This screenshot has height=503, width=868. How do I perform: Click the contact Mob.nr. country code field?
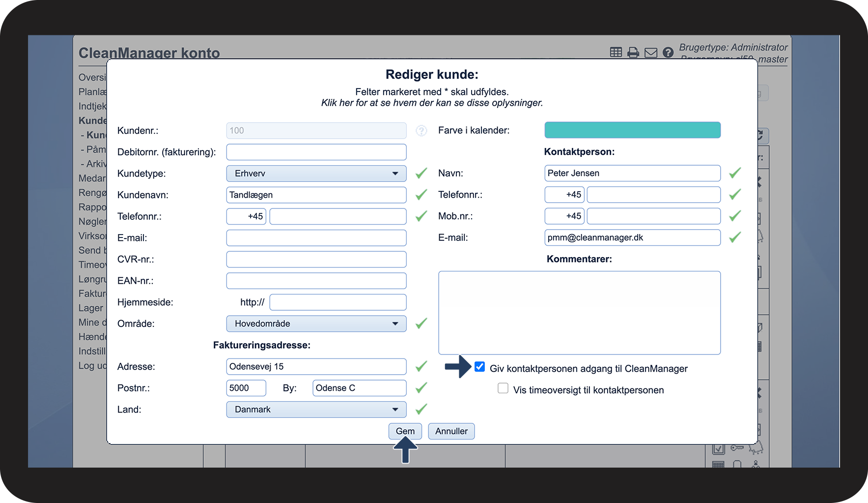(564, 216)
